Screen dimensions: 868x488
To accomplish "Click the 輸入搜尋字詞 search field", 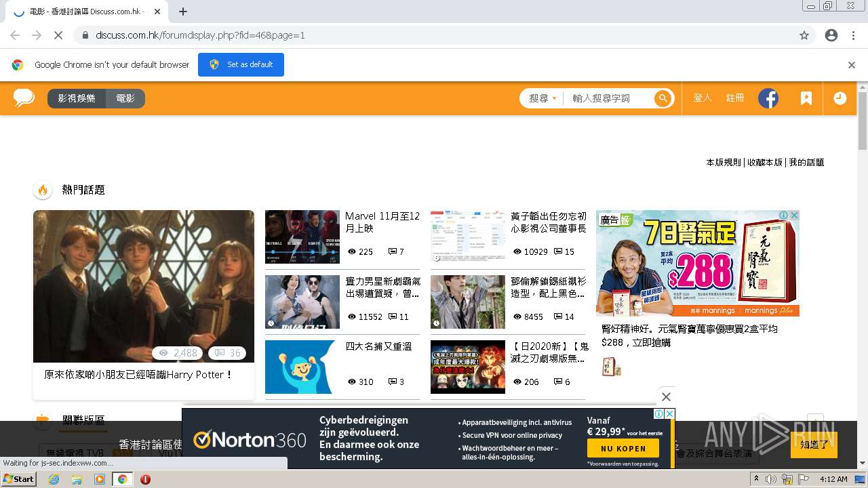I will coord(609,98).
